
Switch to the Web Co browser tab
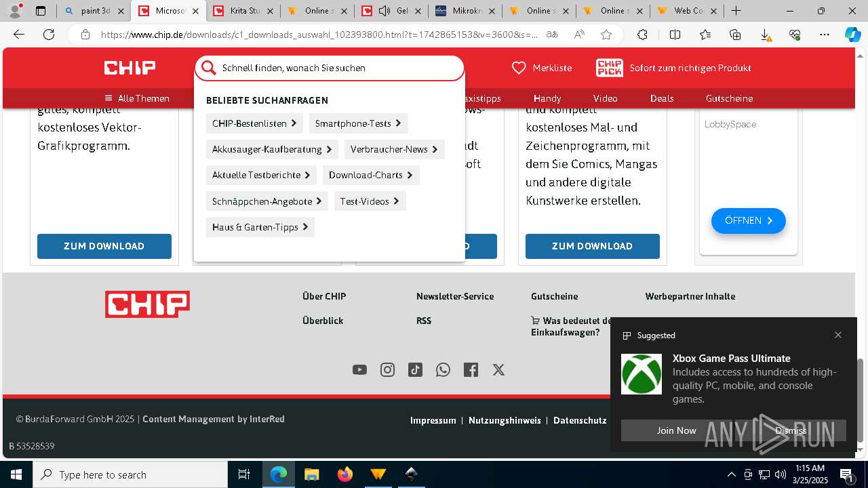tap(686, 11)
